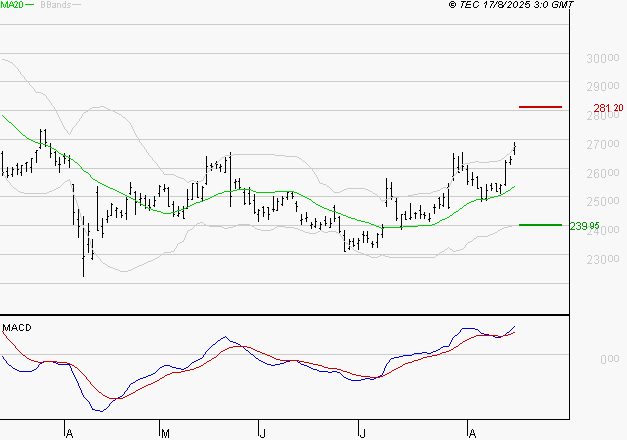Click the green support level line
Screen dimensions: 627x440
(x=540, y=225)
